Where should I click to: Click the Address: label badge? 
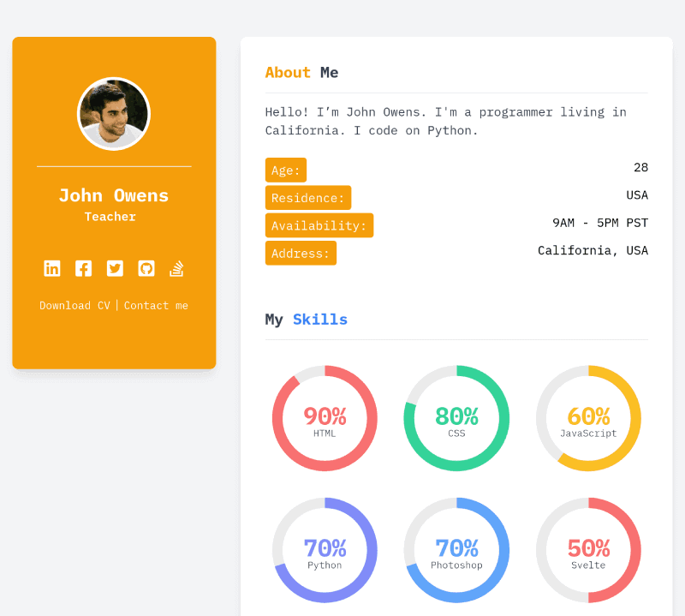pyautogui.click(x=301, y=253)
